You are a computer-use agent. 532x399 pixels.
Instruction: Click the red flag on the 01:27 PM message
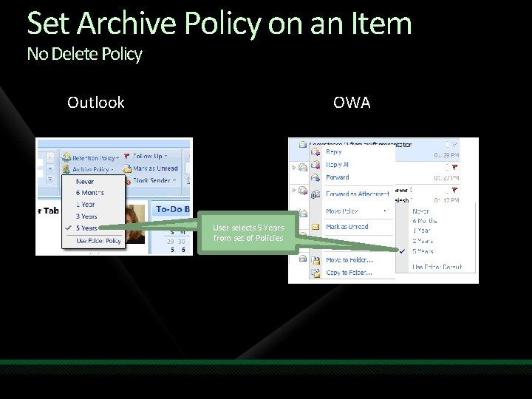[x=454, y=167]
